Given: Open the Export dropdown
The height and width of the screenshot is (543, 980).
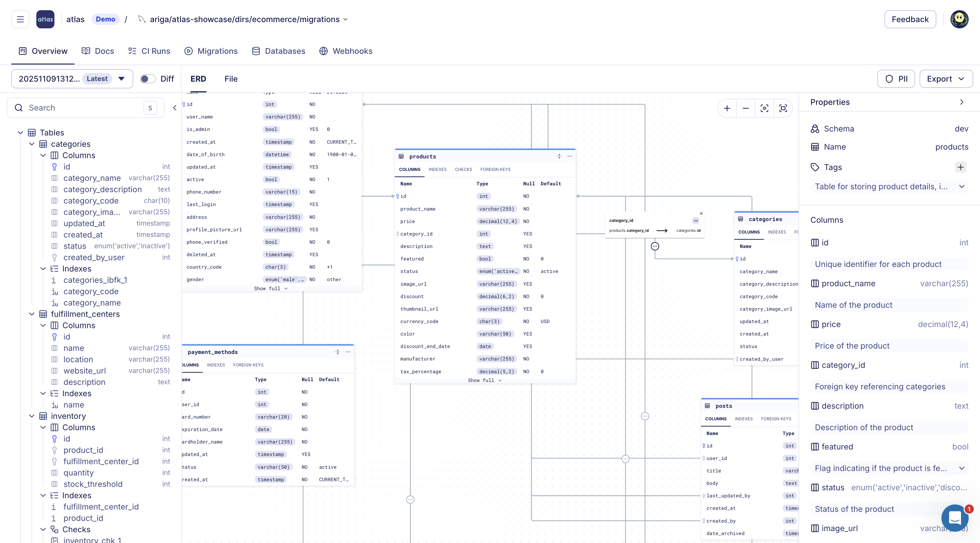Looking at the screenshot, I should [946, 79].
